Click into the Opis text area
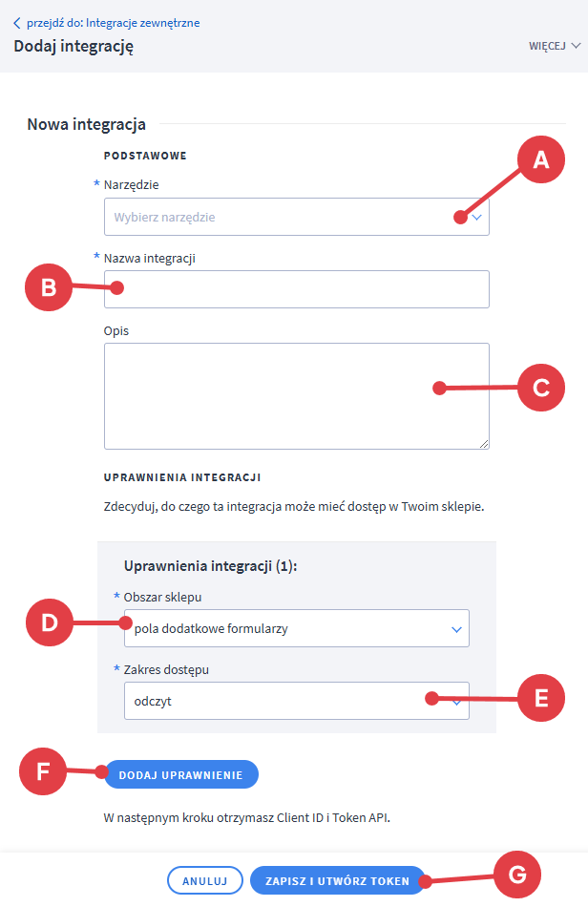 (x=296, y=395)
